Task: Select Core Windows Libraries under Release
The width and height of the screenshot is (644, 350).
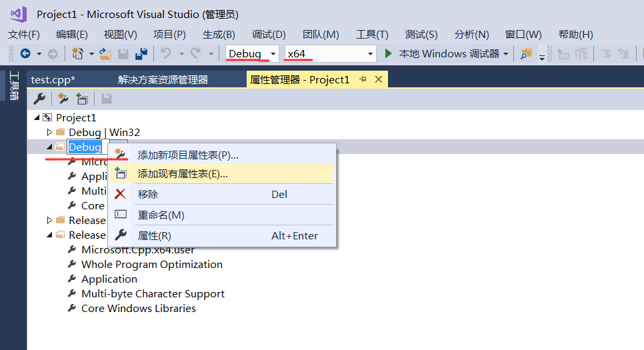Action: click(x=139, y=308)
